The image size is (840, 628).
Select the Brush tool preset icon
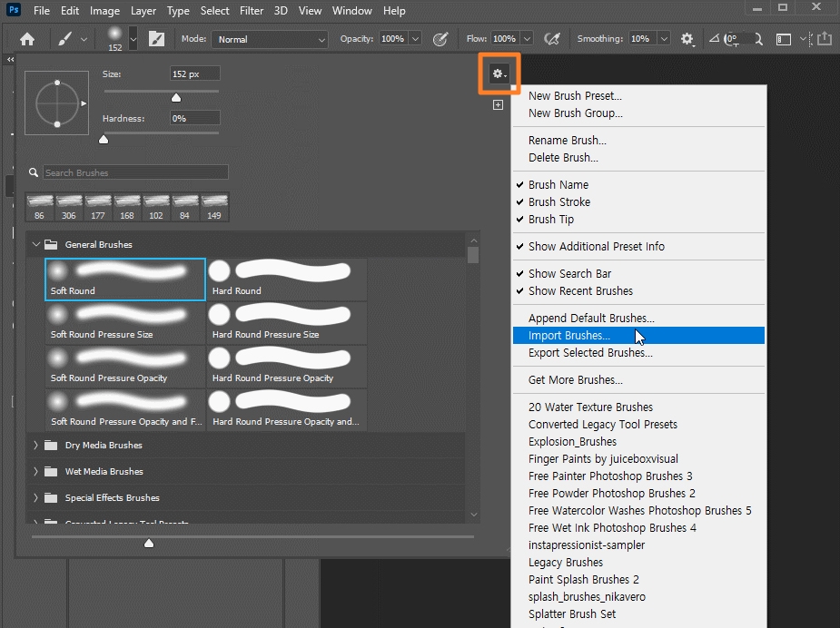pyautogui.click(x=64, y=39)
